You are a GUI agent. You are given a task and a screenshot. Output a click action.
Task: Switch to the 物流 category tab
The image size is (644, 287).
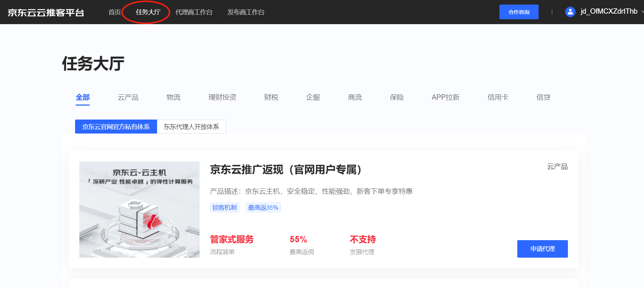(x=173, y=97)
